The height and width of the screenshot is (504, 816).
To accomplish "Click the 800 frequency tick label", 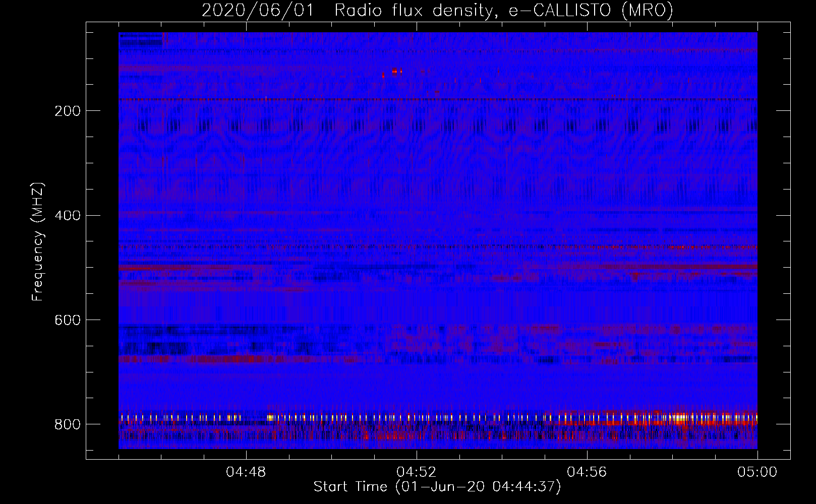I will point(68,425).
